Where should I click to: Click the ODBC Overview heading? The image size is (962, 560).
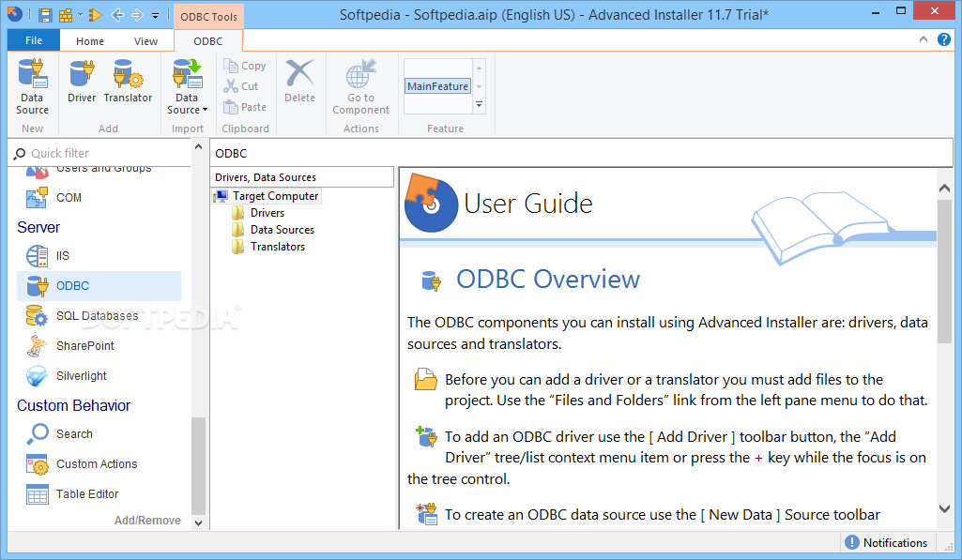548,280
